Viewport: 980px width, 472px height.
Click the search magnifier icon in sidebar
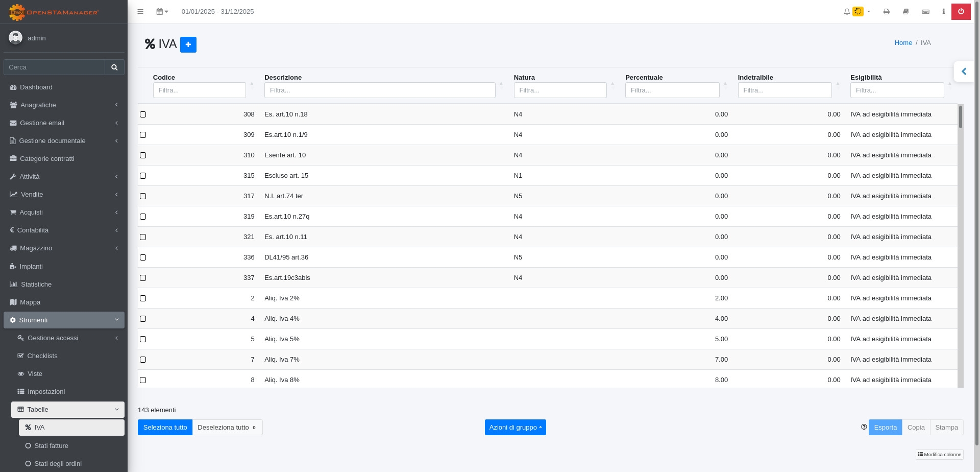[114, 67]
